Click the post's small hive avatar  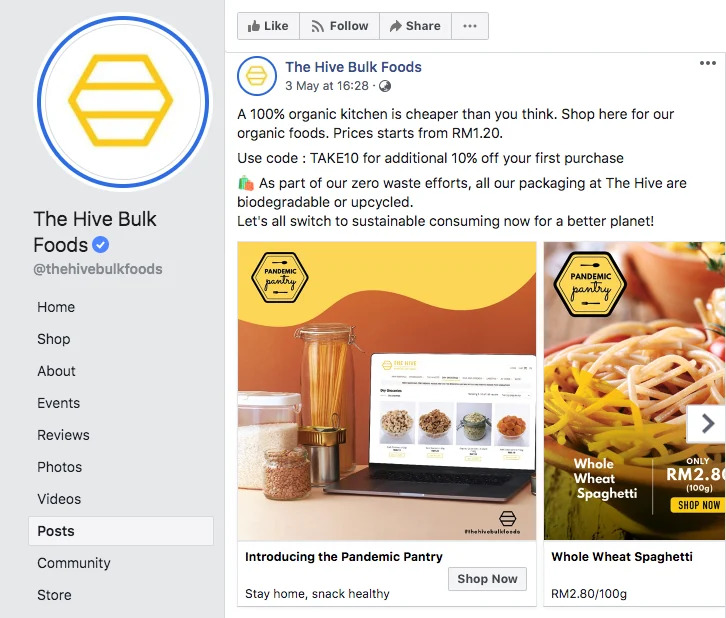tap(257, 76)
